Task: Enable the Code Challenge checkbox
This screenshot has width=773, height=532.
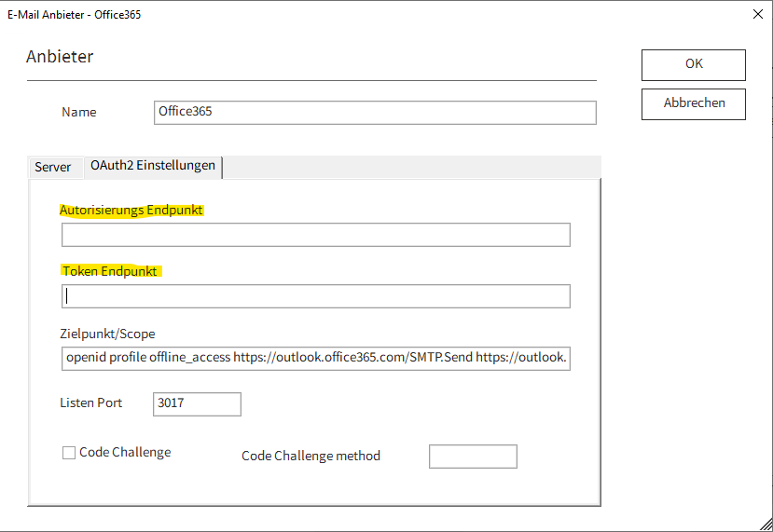Action: pos(69,453)
